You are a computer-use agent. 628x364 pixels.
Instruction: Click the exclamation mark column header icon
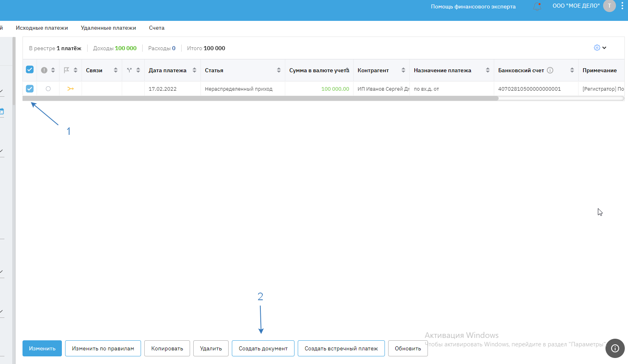click(44, 70)
